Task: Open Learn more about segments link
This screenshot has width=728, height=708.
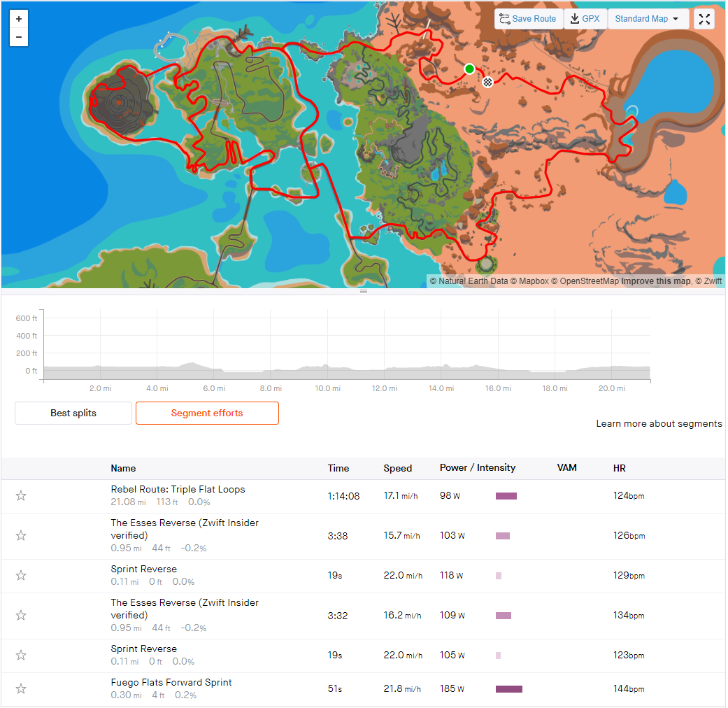Action: [659, 424]
